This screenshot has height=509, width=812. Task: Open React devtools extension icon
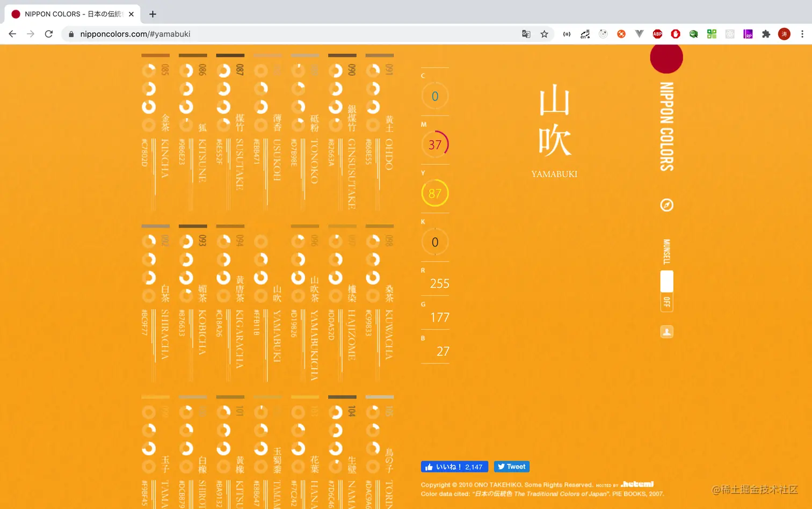[x=730, y=34]
